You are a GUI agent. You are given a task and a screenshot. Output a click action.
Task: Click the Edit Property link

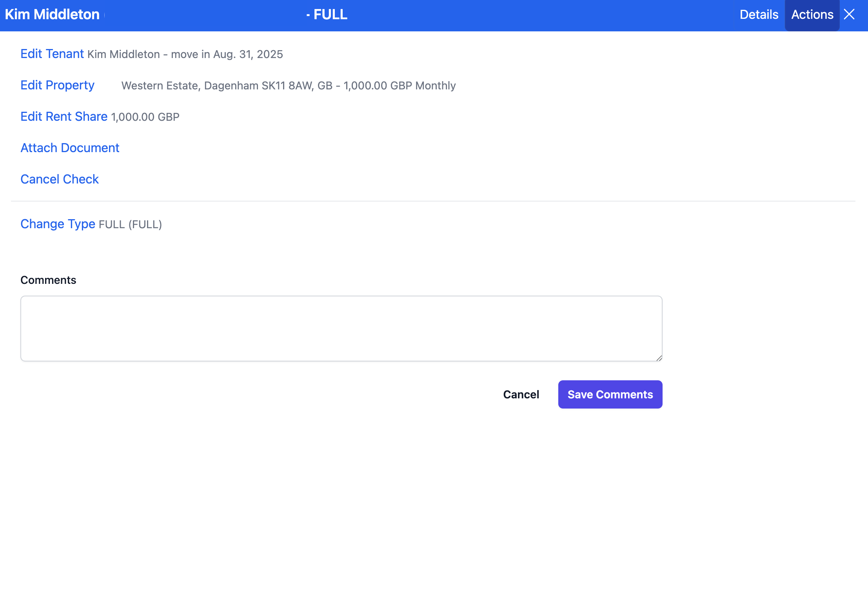point(57,85)
